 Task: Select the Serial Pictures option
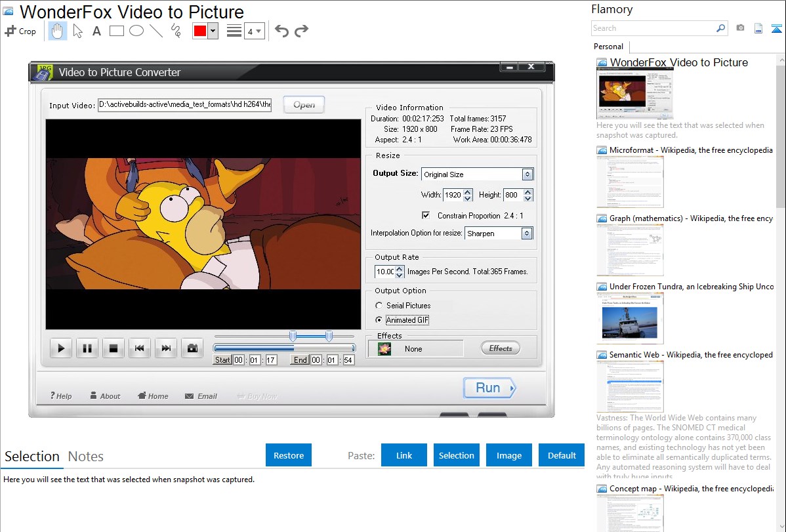pos(379,306)
